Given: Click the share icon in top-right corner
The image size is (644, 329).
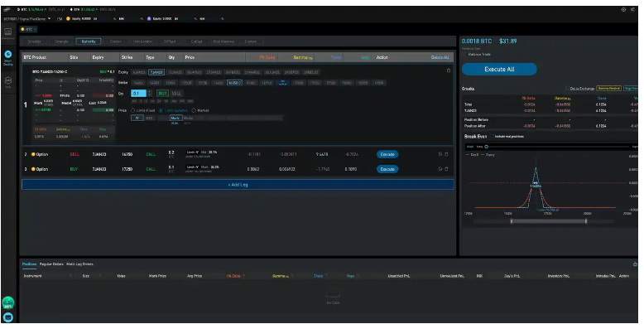Looking at the screenshot, I should [x=633, y=9].
